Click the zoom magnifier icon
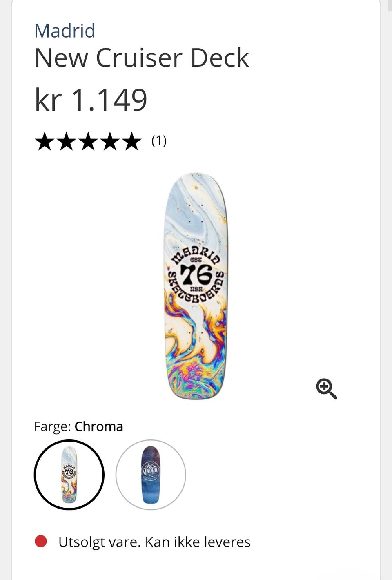 [x=326, y=388]
